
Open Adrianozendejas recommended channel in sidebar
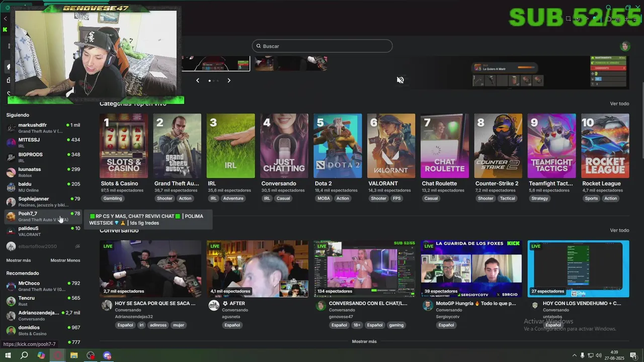click(x=43, y=315)
